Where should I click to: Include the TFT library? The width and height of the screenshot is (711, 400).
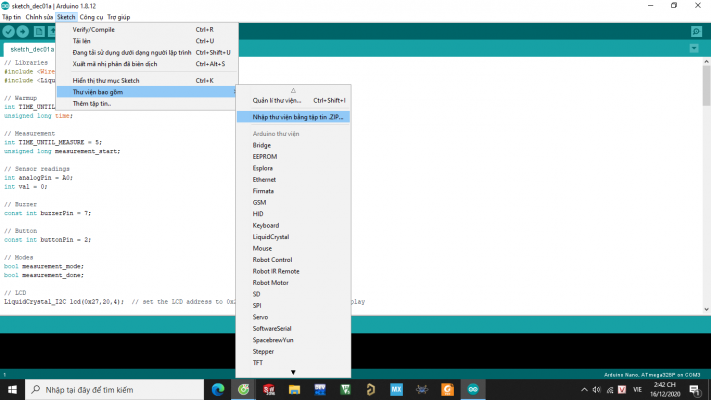(x=293, y=363)
